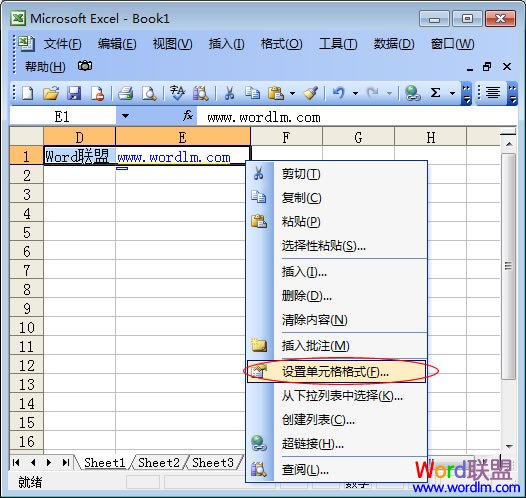Click the Insert Hyperlink globe icon in the toolbar
This screenshot has height=498, width=526.
coord(412,93)
